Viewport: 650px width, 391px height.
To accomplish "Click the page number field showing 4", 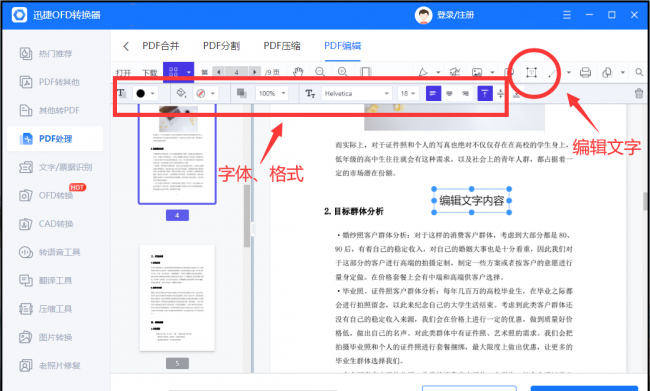I will point(236,72).
